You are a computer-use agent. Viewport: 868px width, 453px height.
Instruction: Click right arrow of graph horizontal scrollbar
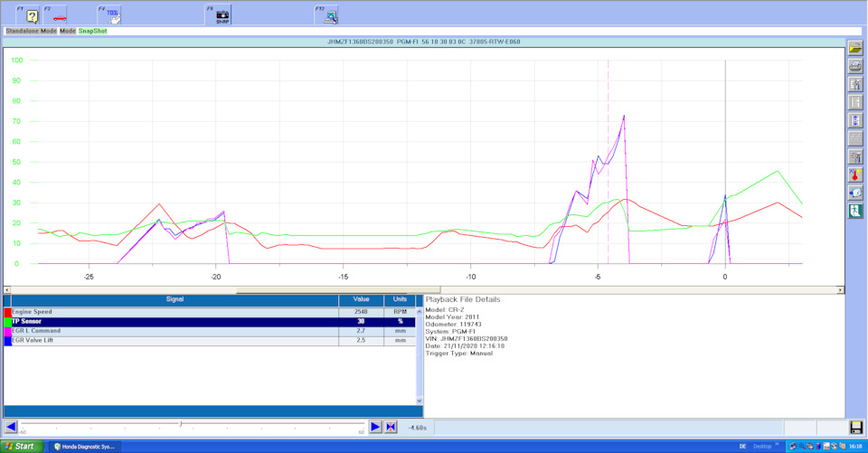click(840, 290)
